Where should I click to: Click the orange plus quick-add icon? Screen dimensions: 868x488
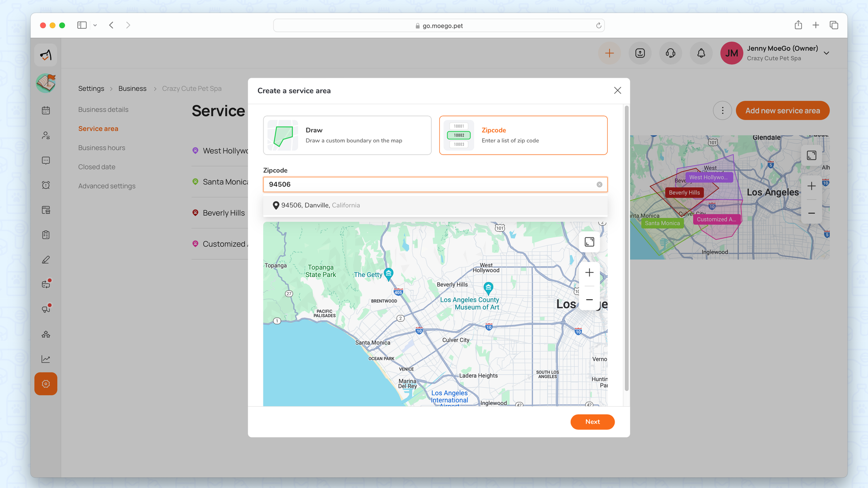609,53
